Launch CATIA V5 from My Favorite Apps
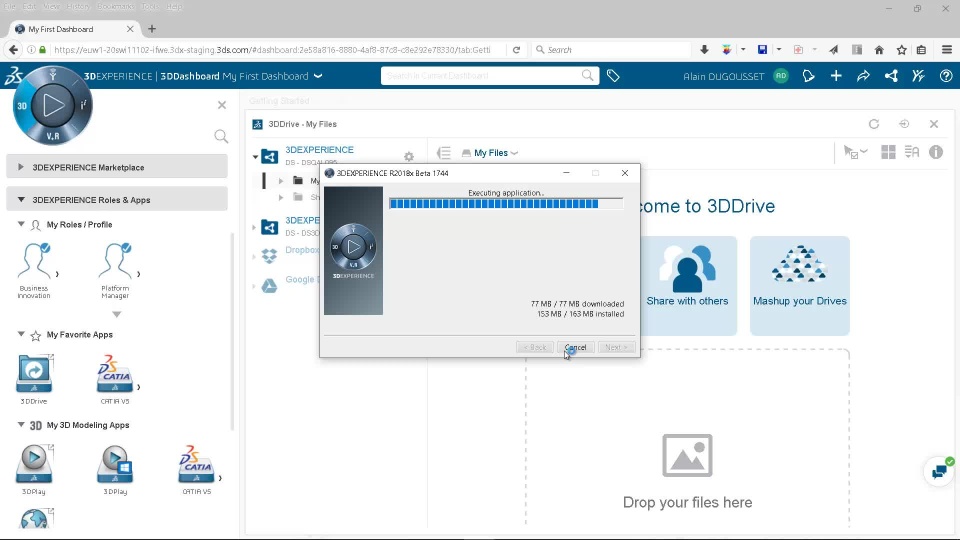Screen dimensions: 960x540 tap(115, 373)
